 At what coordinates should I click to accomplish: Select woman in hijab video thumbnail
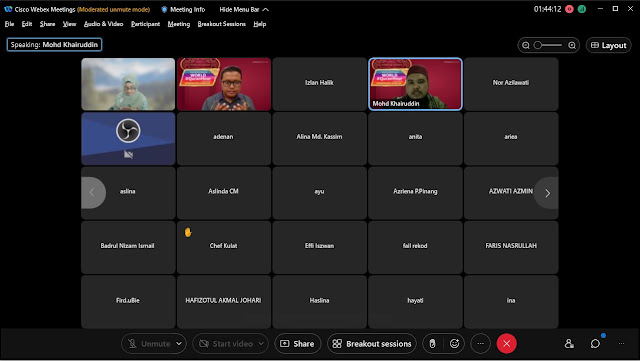pos(128,84)
